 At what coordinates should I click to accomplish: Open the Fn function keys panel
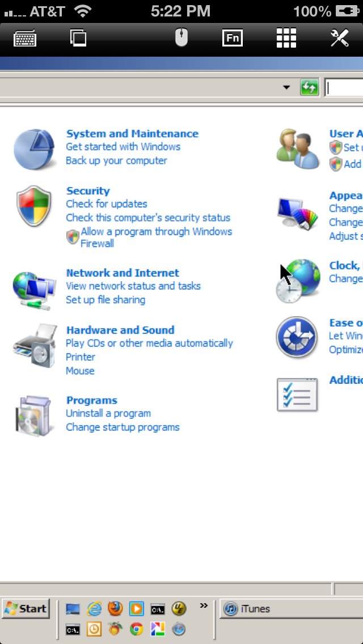[x=233, y=38]
